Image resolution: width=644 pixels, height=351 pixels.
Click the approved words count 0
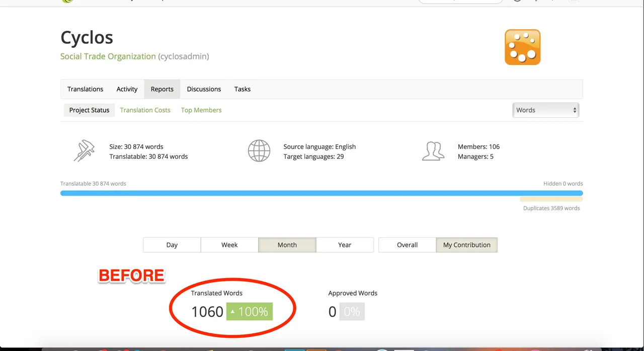pos(332,312)
